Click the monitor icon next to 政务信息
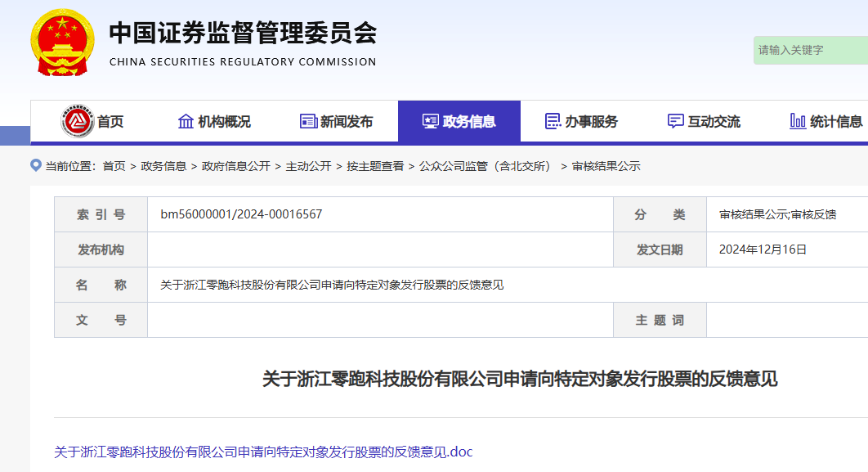Image resolution: width=868 pixels, height=472 pixels. point(430,121)
